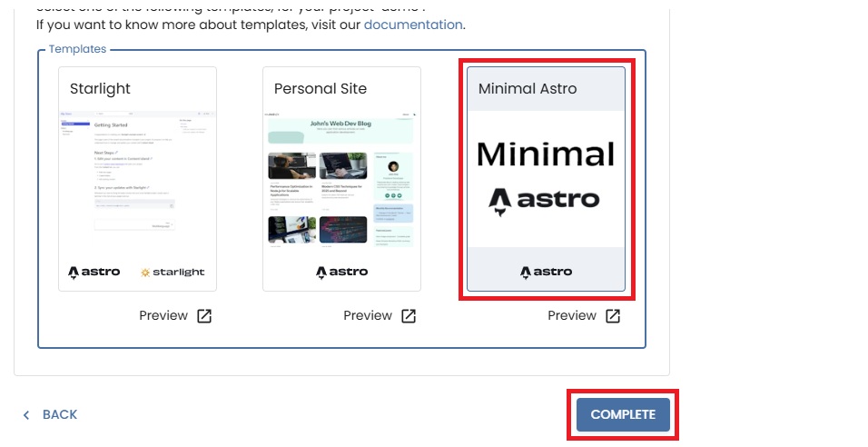Screen dimensions: 868x447
Task: Open external preview icon for Minimal Astro
Action: coord(613,316)
